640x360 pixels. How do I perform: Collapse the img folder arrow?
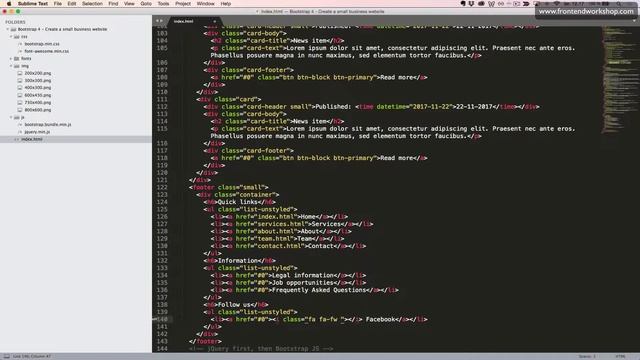[x=11, y=66]
